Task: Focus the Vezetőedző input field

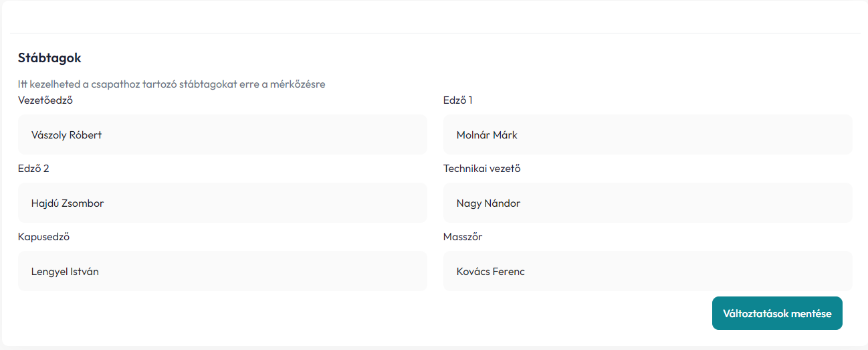Action: click(223, 135)
